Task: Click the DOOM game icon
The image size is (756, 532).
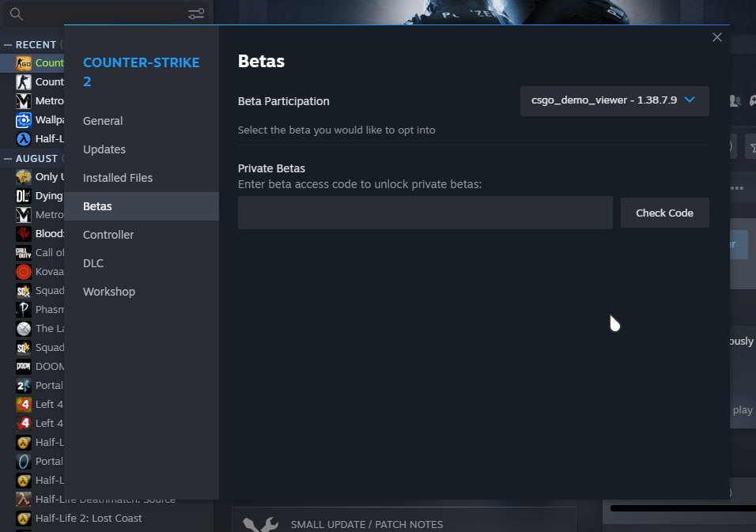Action: click(x=23, y=366)
